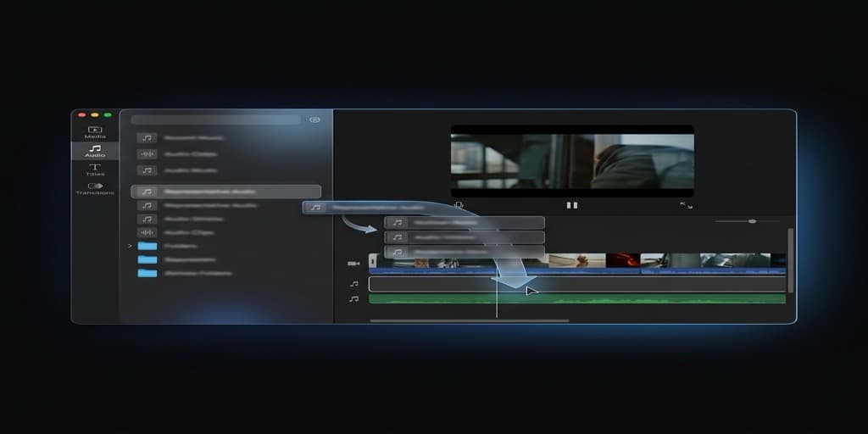Click the icon under the preview's left corner
This screenshot has height=434, width=868.
click(459, 205)
